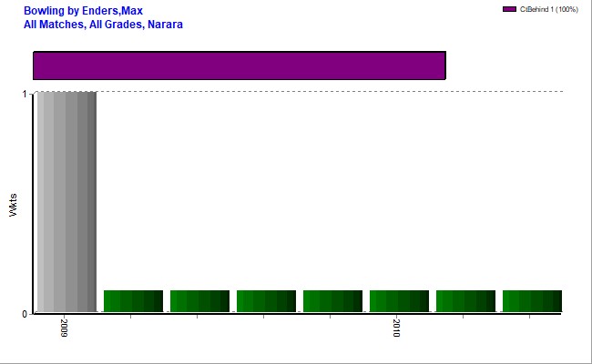592x364 pixels.
Task: Click the y-axis value "0" tick label
Action: click(25, 314)
